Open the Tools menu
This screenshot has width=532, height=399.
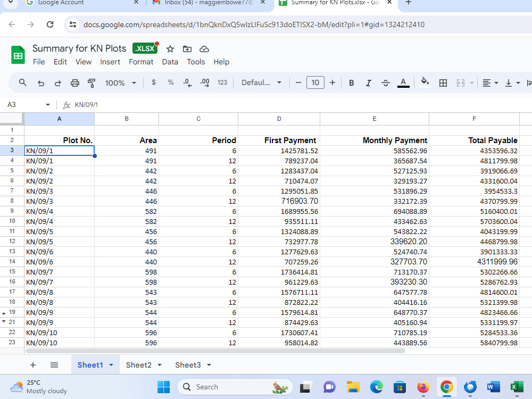[x=196, y=62]
